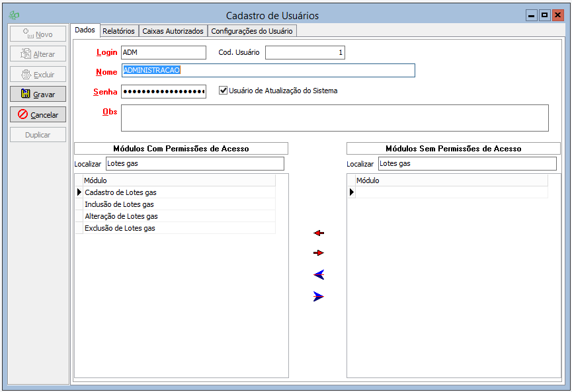Select Cadastro de Lotes gas module row
The image size is (572, 392).
tap(121, 192)
